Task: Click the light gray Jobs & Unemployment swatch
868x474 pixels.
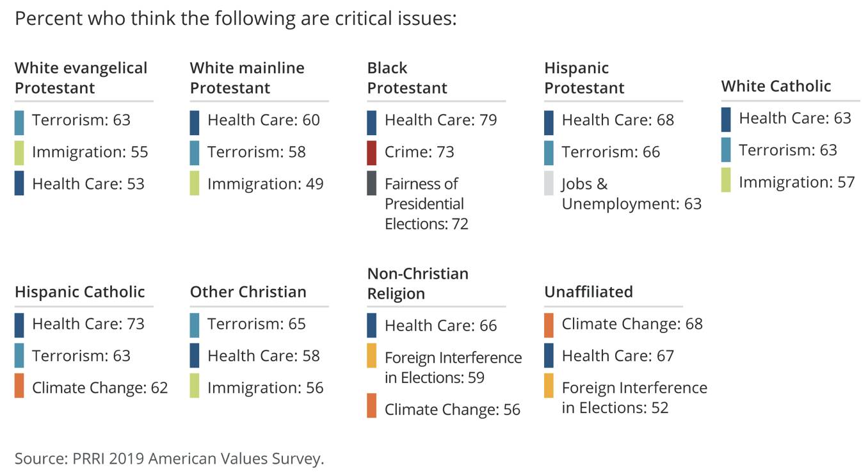Action: coord(549,184)
